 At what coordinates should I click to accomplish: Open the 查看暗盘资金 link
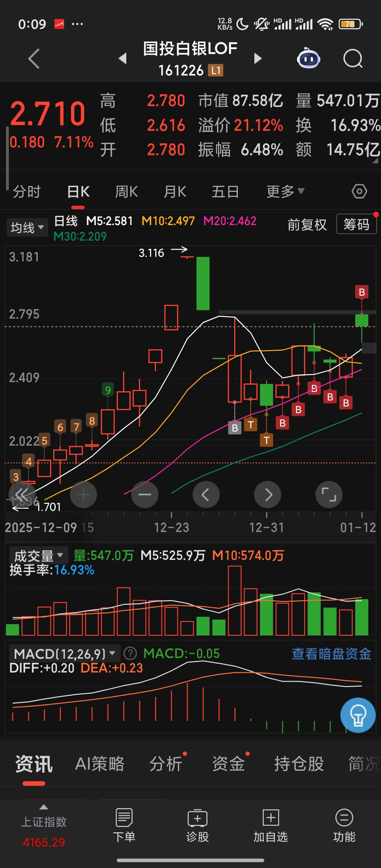[x=331, y=654]
